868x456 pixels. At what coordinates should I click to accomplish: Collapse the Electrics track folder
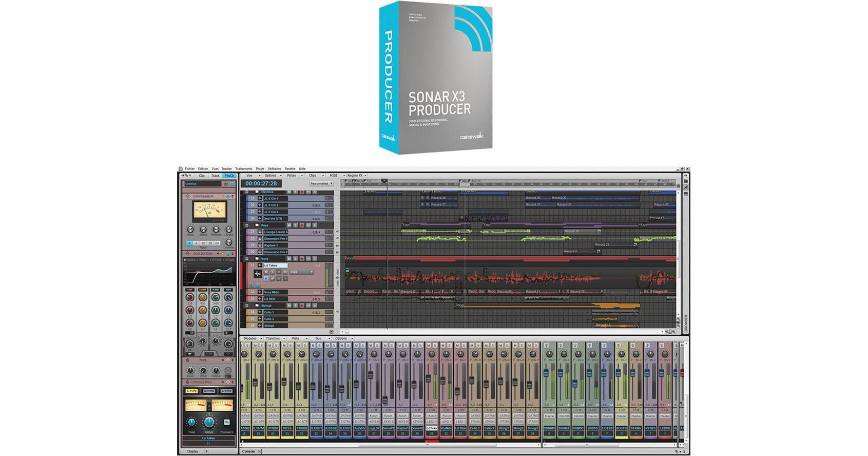click(x=247, y=192)
